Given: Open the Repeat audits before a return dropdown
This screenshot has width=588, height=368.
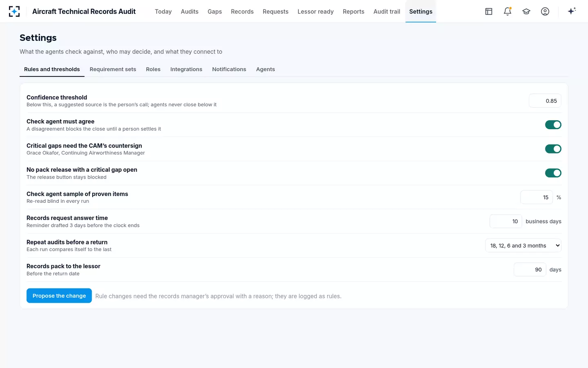Looking at the screenshot, I should click(x=523, y=245).
